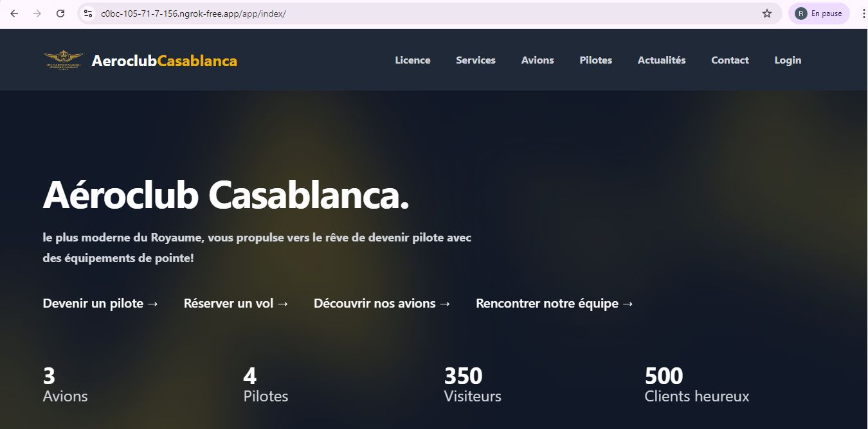Image resolution: width=868 pixels, height=429 pixels.
Task: Open site information icon in address bar
Action: tap(89, 13)
